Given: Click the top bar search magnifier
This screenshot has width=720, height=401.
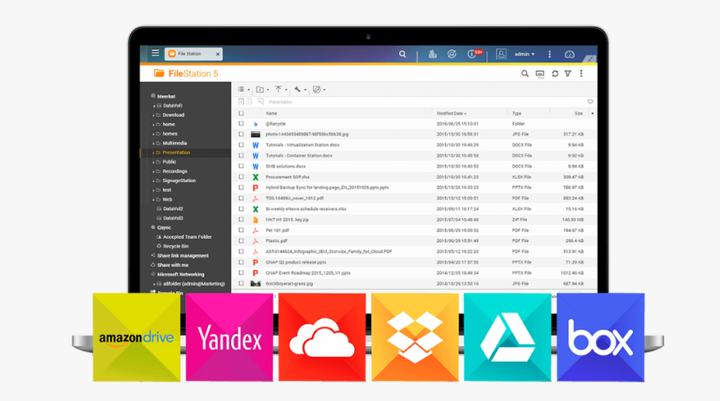Looking at the screenshot, I should 402,54.
